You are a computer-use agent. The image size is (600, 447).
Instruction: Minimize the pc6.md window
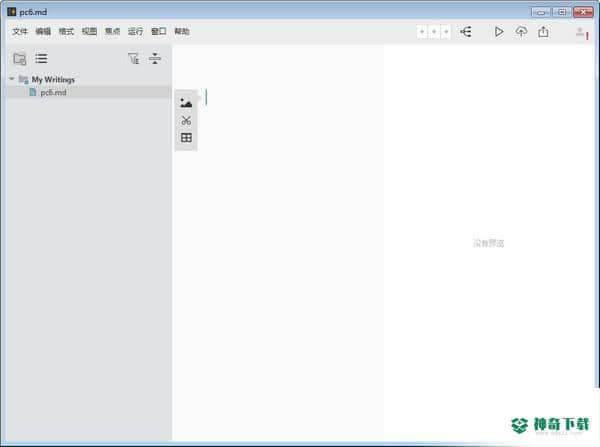(x=541, y=12)
